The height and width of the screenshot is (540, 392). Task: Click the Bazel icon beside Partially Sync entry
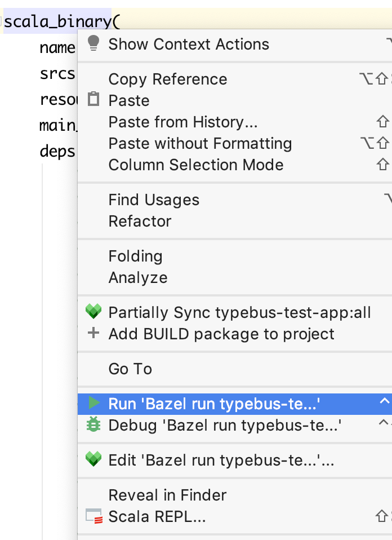(93, 311)
